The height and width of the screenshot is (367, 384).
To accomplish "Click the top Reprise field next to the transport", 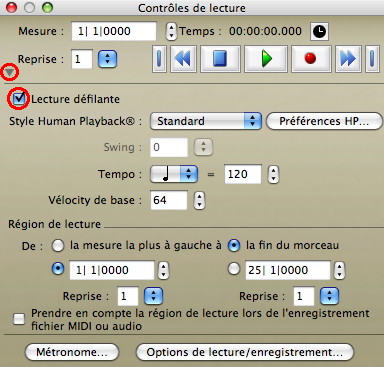I will (82, 59).
